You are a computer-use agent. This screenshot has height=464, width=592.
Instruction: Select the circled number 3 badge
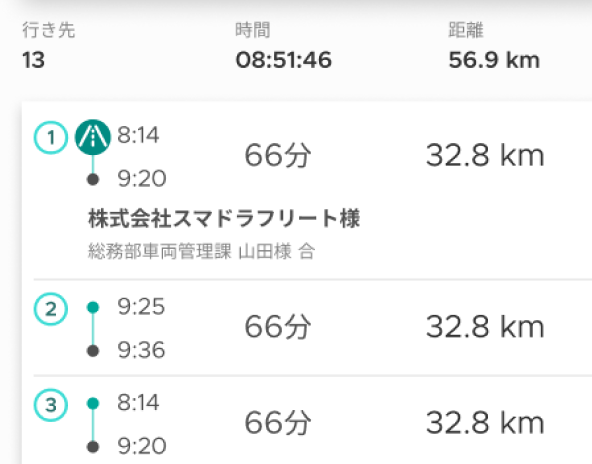coord(51,405)
